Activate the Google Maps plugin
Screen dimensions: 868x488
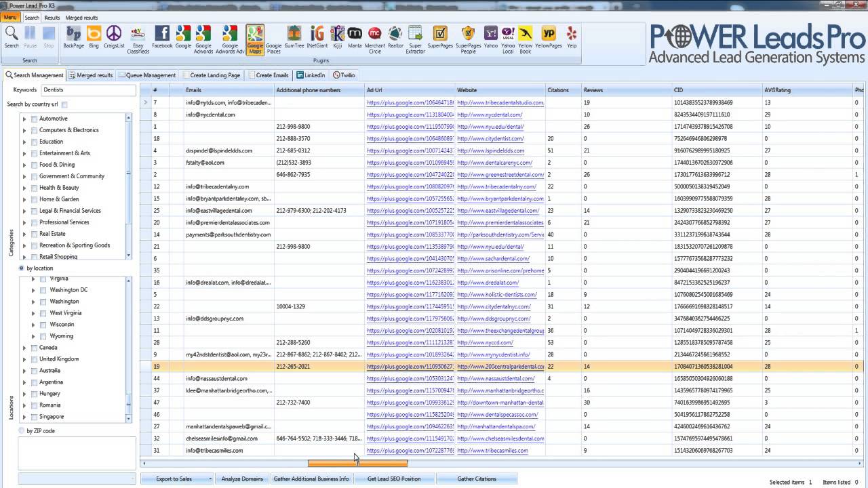click(255, 39)
